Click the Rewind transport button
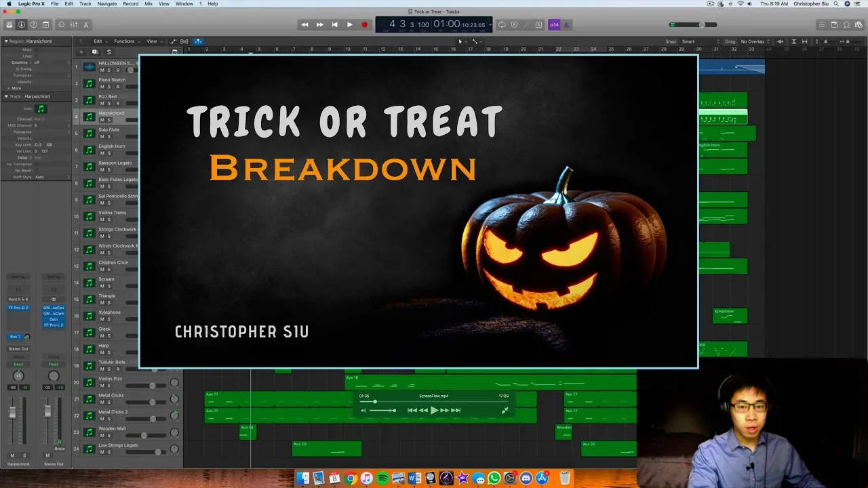Screen dimensions: 868x488 304,24
